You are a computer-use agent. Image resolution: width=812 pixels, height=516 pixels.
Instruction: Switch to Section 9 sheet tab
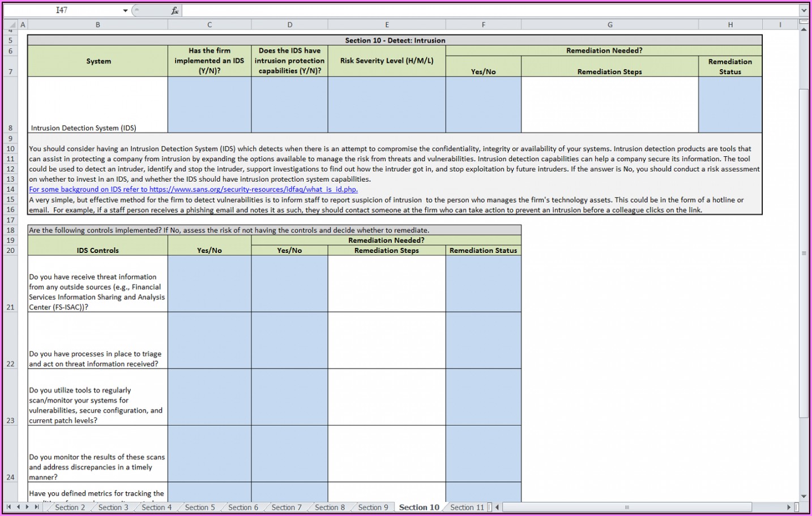click(373, 508)
